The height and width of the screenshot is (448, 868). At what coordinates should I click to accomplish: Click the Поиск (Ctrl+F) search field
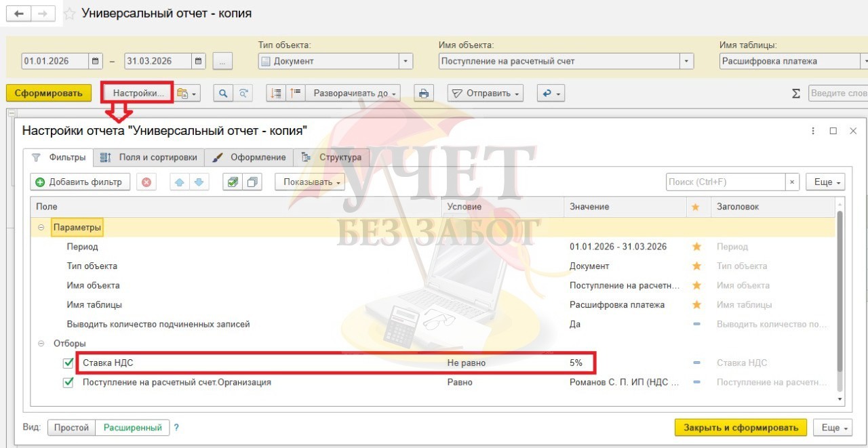[x=725, y=182]
